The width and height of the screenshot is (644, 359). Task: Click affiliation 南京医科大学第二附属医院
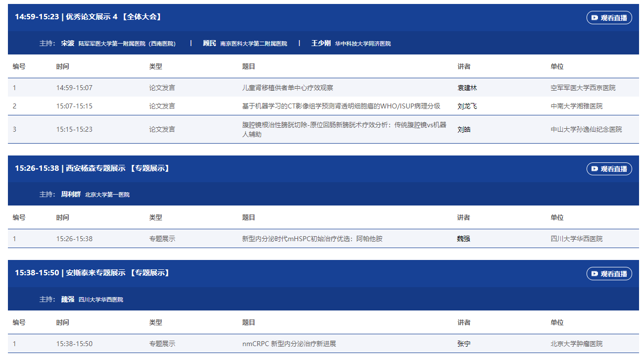[x=253, y=44]
